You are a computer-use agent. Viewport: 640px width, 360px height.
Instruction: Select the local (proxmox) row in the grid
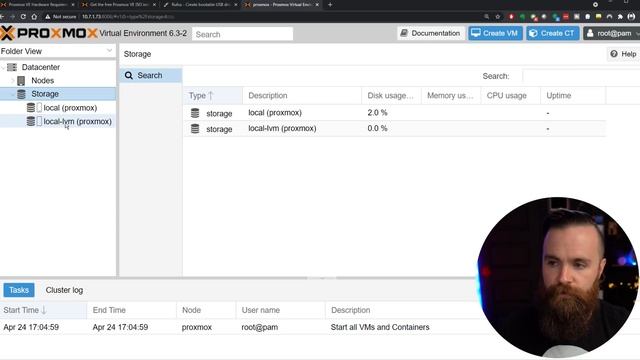[394, 113]
